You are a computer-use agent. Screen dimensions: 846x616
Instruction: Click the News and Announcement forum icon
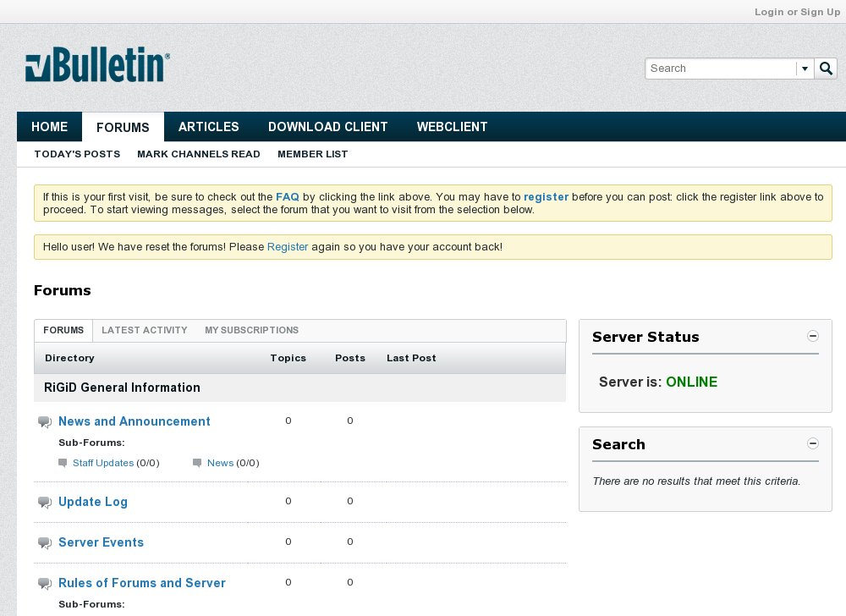(45, 422)
